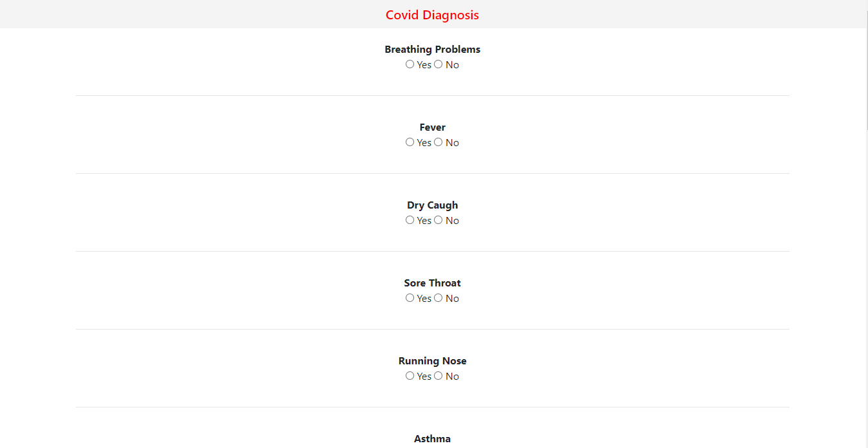
Task: Click the Dry Caugh question heading
Action: 432,205
